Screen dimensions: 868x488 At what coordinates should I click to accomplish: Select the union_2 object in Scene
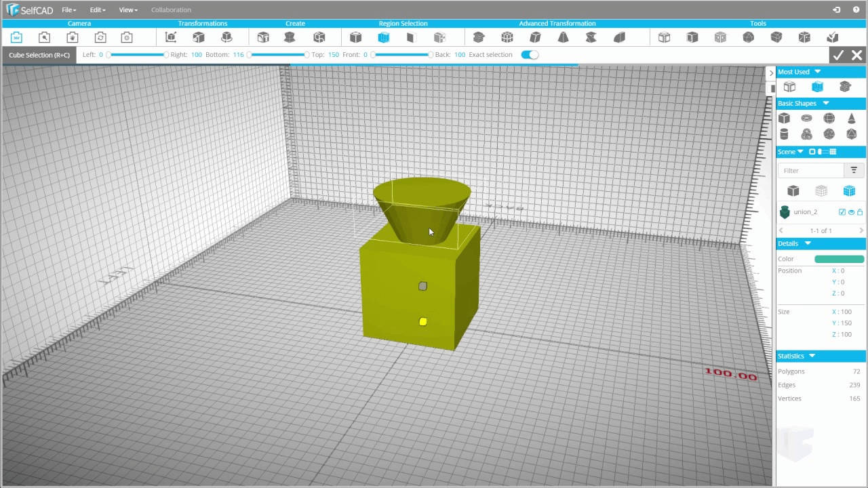coord(805,212)
